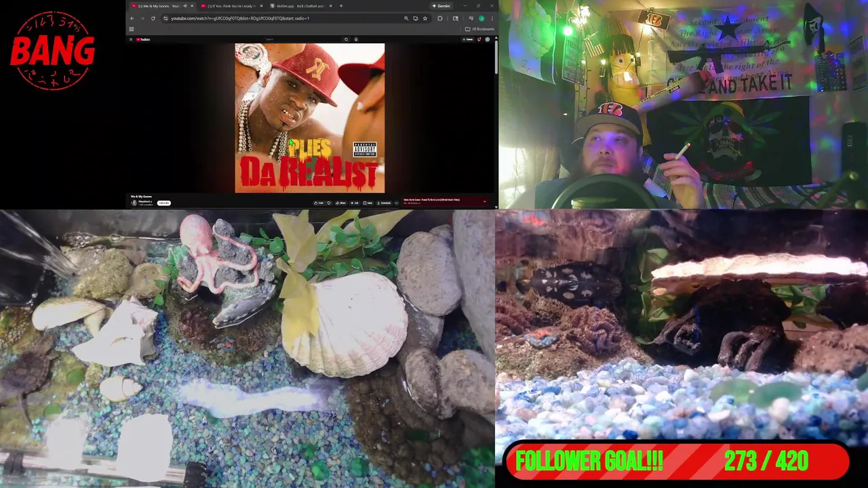Open the site information icon beside the URL

(x=165, y=18)
